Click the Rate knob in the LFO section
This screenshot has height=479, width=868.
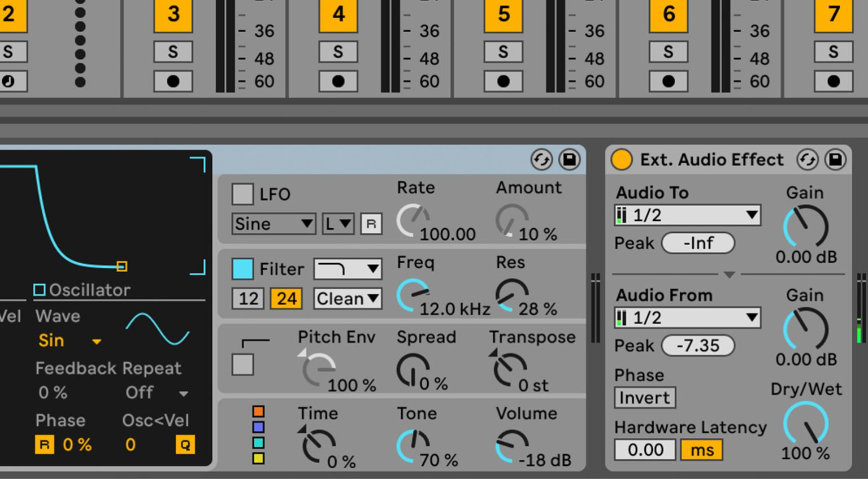[413, 221]
